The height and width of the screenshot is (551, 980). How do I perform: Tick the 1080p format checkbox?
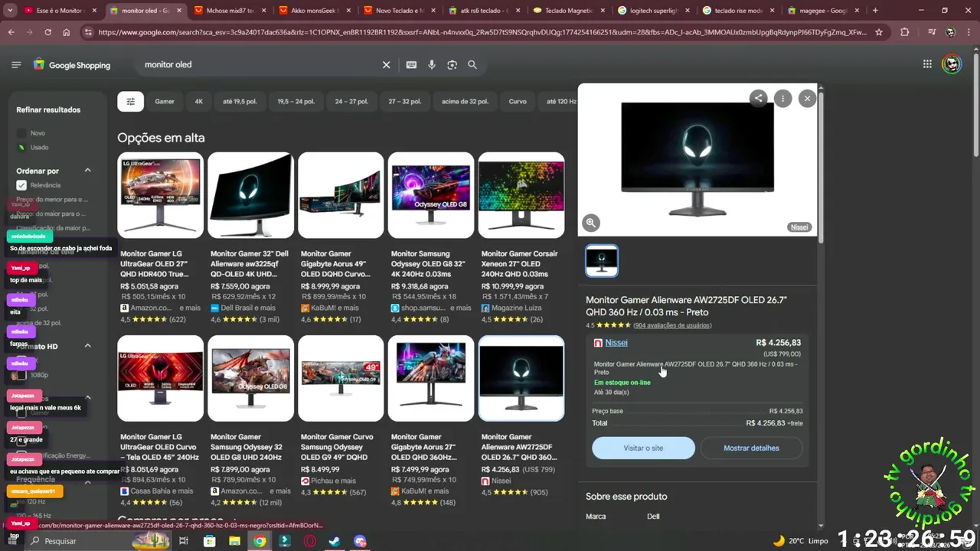tap(21, 375)
